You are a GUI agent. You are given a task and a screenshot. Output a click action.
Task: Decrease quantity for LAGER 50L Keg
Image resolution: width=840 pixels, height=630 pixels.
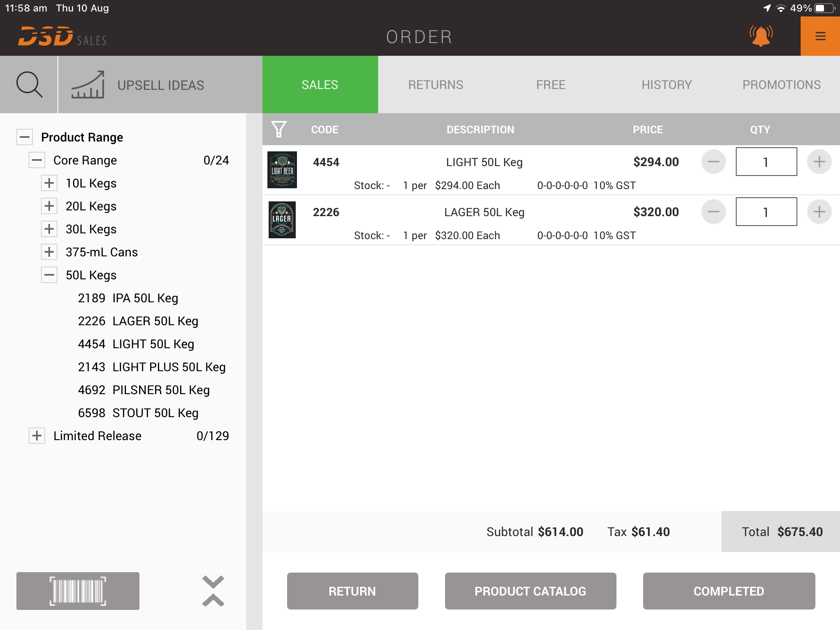click(x=713, y=212)
